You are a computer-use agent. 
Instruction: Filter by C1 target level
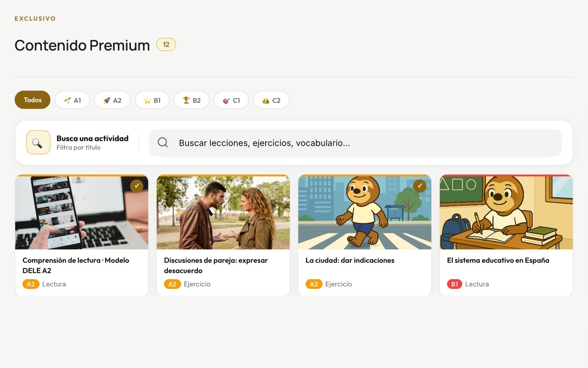pos(232,100)
